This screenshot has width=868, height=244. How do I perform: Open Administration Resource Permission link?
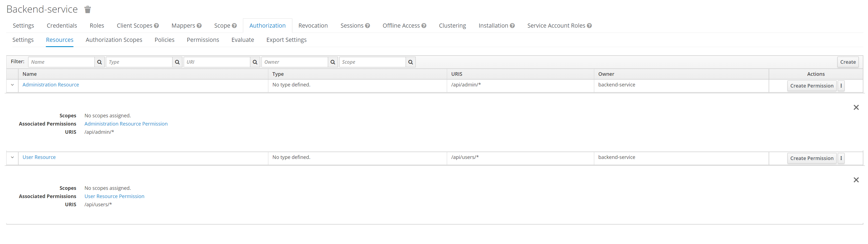[x=126, y=124]
